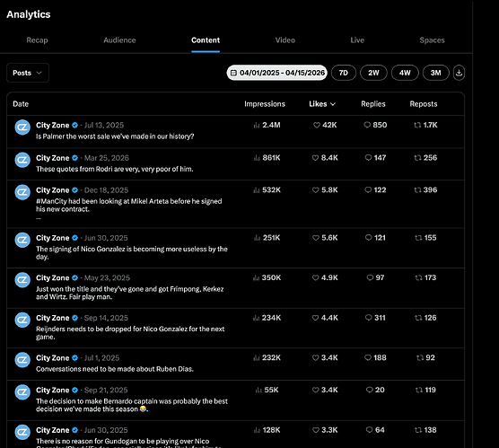Click verified badge on Bernardo captain post

tap(74, 390)
